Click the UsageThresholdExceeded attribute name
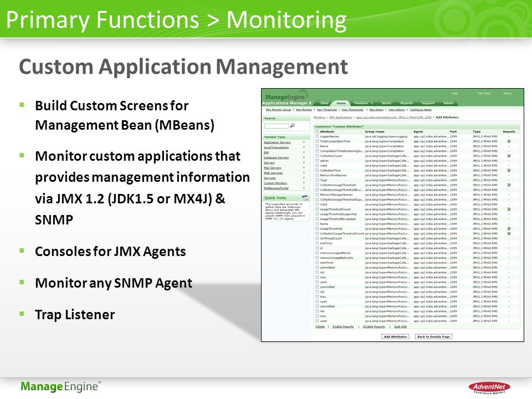 338,219
